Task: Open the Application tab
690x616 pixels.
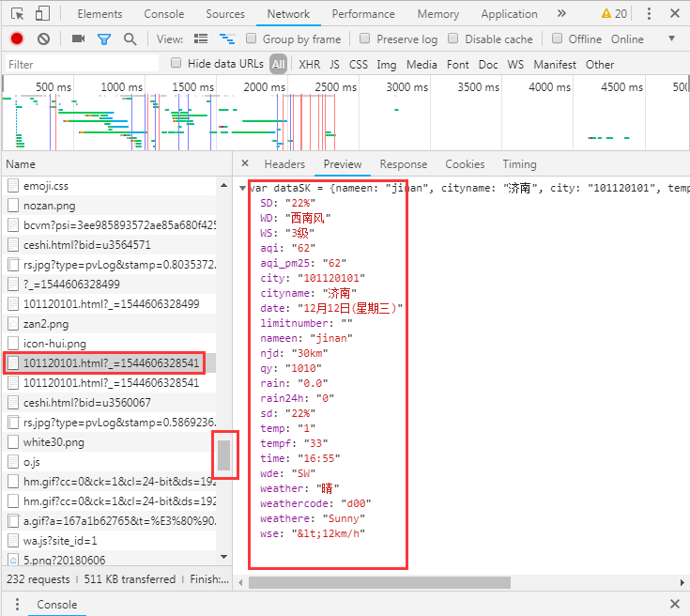Action: click(509, 14)
